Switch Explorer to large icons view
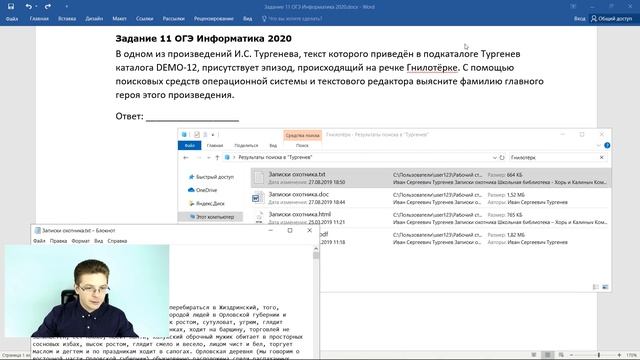Image resolution: width=640 pixels, height=360 pixels. (605, 287)
